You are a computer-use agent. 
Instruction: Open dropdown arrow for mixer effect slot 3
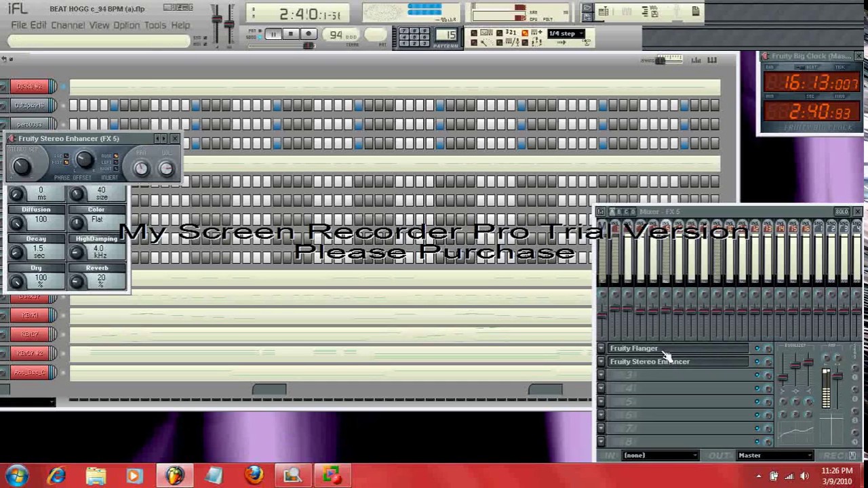pyautogui.click(x=601, y=375)
